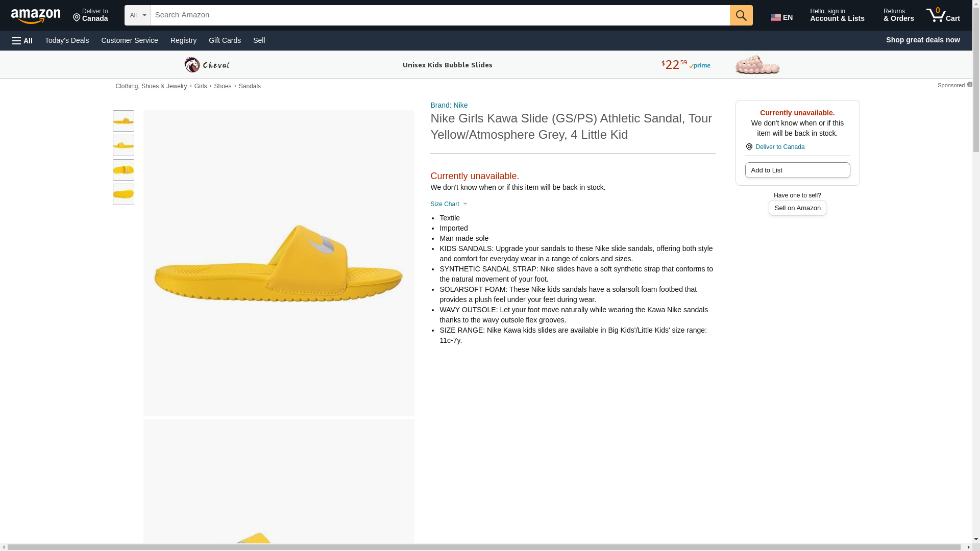The width and height of the screenshot is (980, 551).
Task: Go to Customer Service page
Action: click(130, 40)
